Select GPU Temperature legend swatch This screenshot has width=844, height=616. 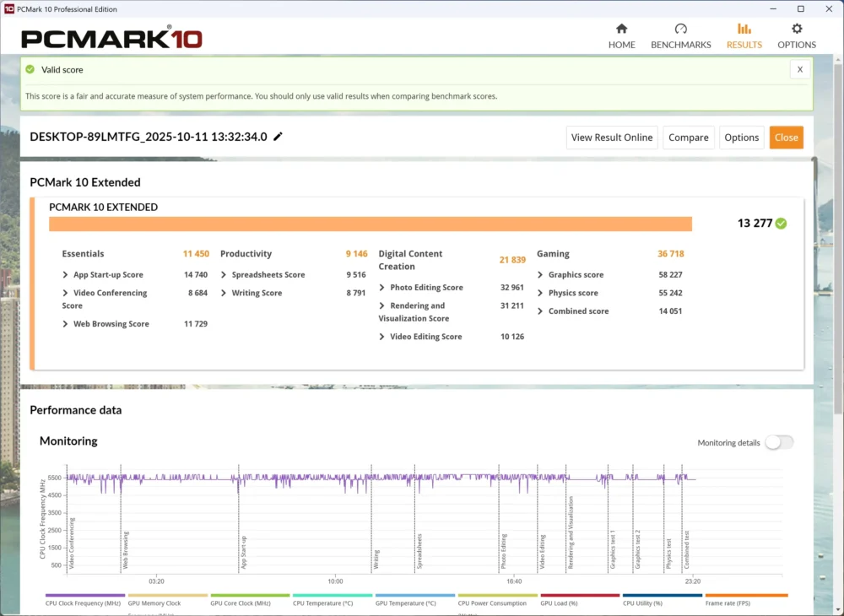tap(414, 595)
